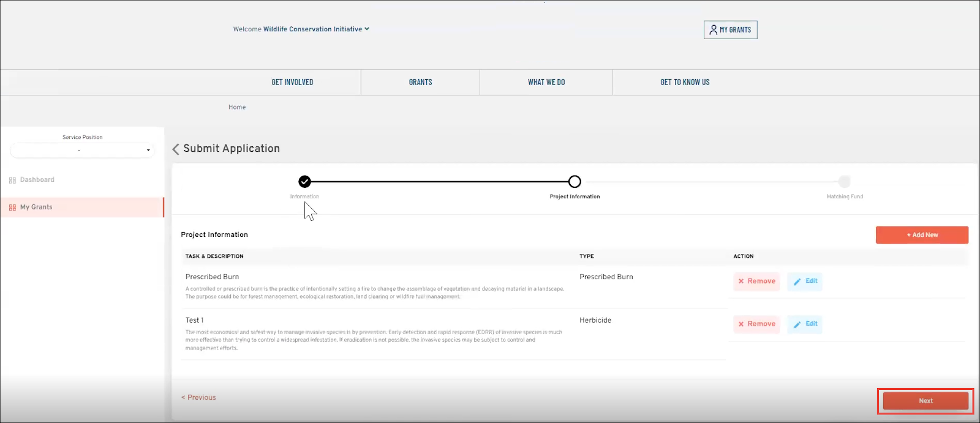
Task: Select the Matching Fund step circle
Action: (x=844, y=181)
